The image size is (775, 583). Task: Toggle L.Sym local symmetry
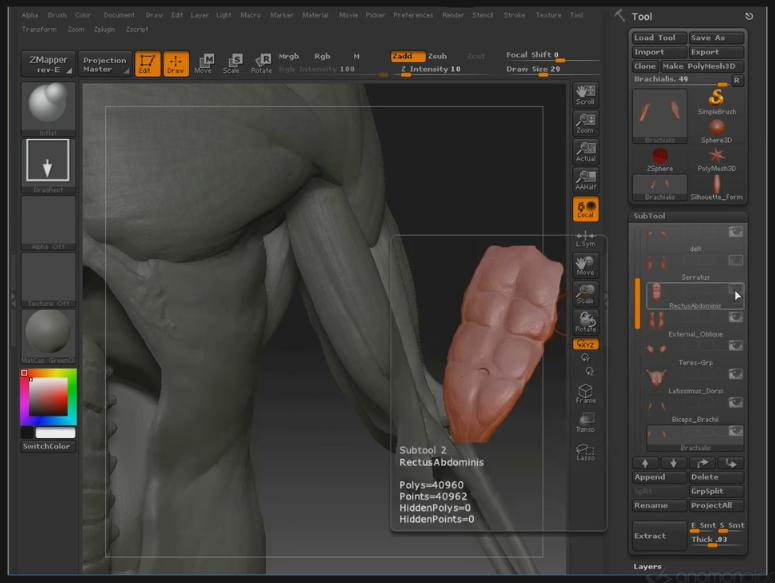585,239
